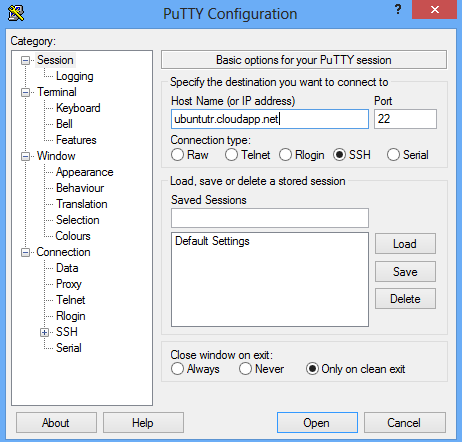Click the Save session button
Viewport: 462px width, 442px height.
click(405, 272)
